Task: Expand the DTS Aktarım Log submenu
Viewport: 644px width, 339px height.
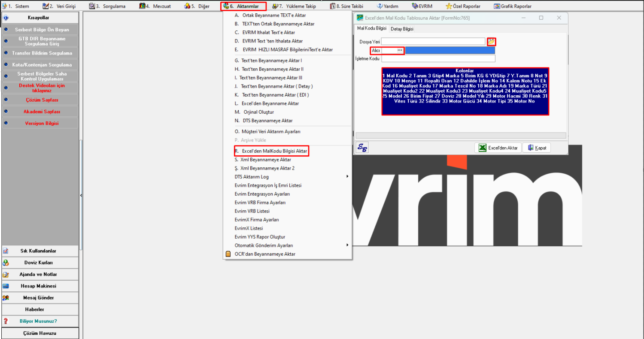Action: pyautogui.click(x=288, y=177)
